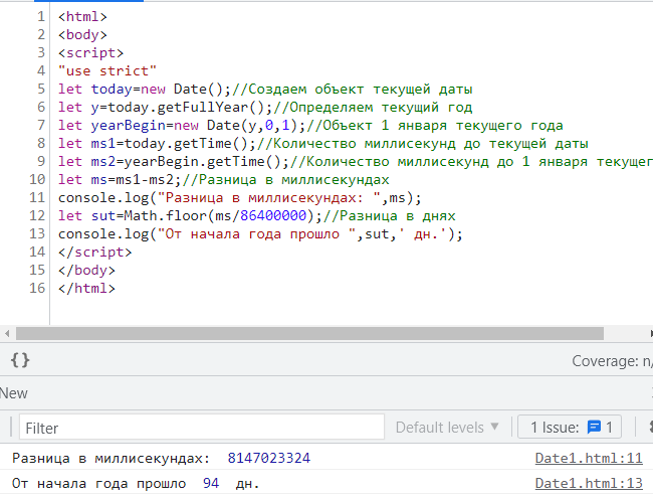Click the pretty print curly braces icon
The image size is (653, 499).
pyautogui.click(x=20, y=360)
